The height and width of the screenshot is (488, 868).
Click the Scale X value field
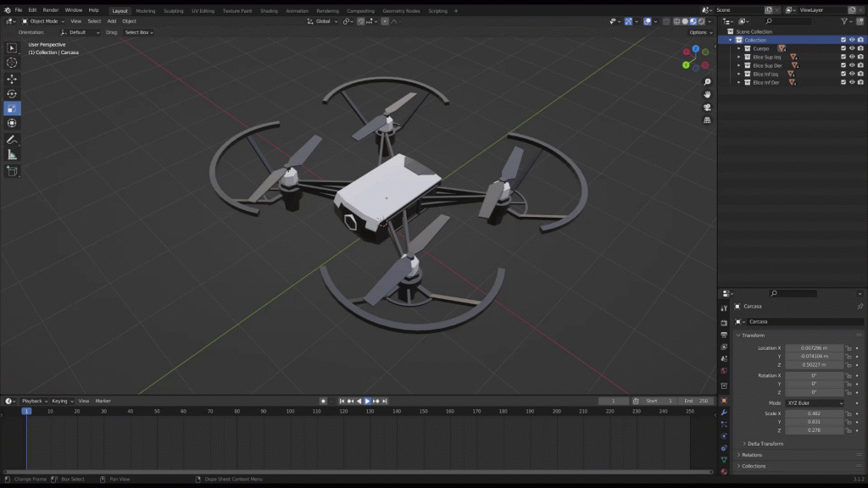point(814,413)
